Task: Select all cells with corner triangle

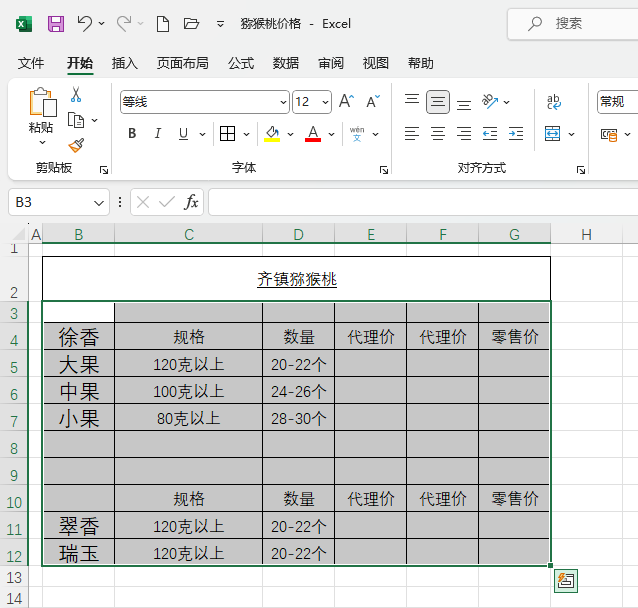Action: click(x=18, y=234)
